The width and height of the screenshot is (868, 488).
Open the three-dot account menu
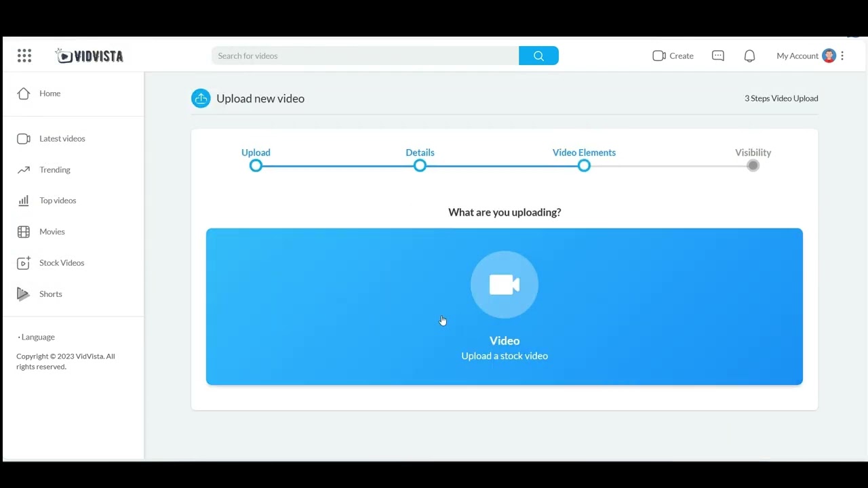coord(842,56)
